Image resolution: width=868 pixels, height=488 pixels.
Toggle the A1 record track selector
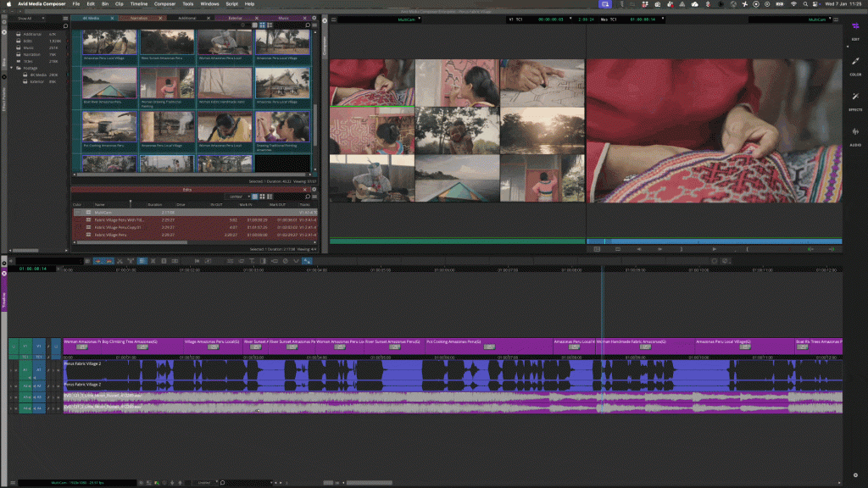[38, 369]
